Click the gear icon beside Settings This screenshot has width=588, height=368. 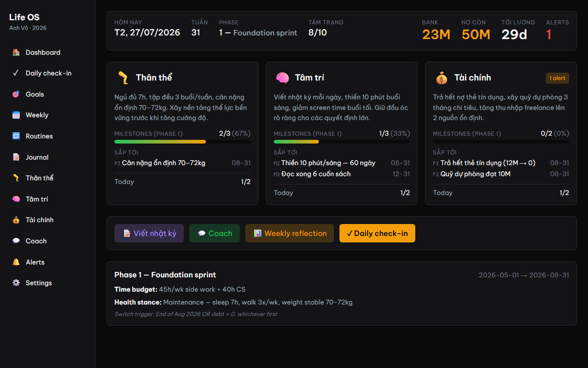(16, 283)
